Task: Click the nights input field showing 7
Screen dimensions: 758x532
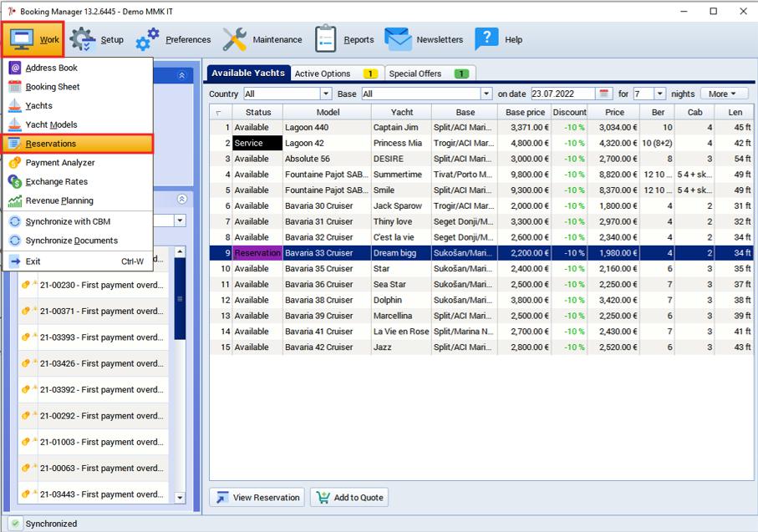Action: click(x=644, y=94)
